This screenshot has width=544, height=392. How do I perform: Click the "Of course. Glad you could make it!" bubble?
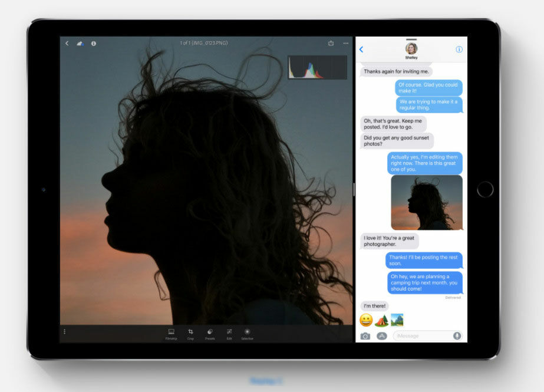428,87
